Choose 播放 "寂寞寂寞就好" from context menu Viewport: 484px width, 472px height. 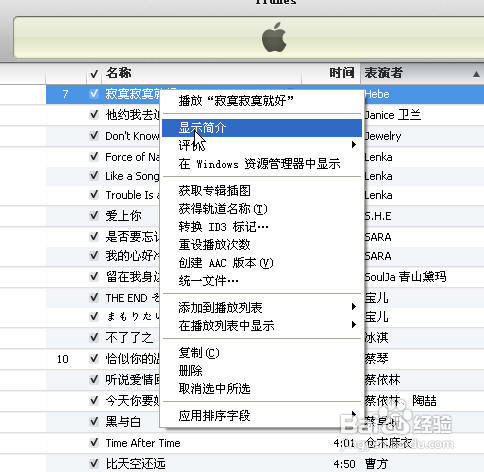pos(262,101)
